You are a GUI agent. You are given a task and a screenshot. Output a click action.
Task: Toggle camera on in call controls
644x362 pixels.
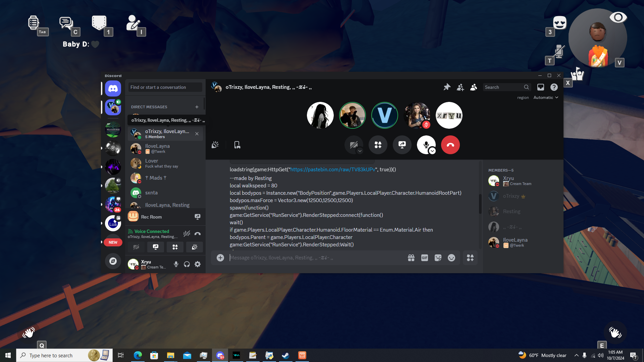pyautogui.click(x=353, y=144)
